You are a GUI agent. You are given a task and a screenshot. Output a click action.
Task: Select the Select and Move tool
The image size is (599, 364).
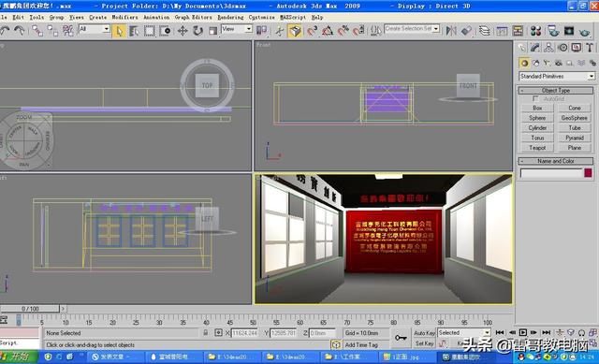coord(183,31)
